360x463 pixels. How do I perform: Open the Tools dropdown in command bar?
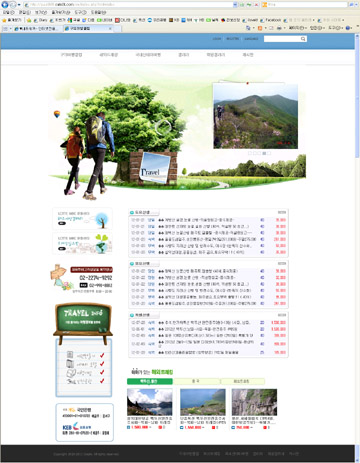pyautogui.click(x=336, y=28)
